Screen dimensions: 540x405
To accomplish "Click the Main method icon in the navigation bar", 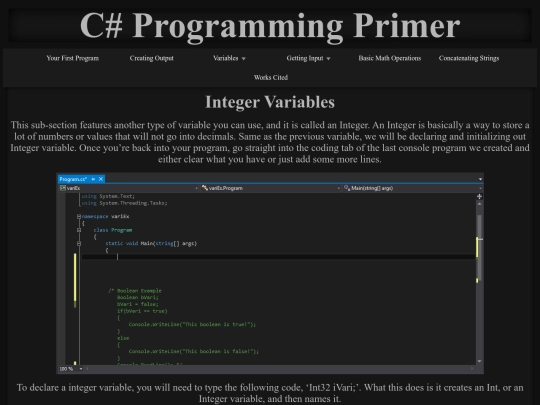I will (x=347, y=188).
